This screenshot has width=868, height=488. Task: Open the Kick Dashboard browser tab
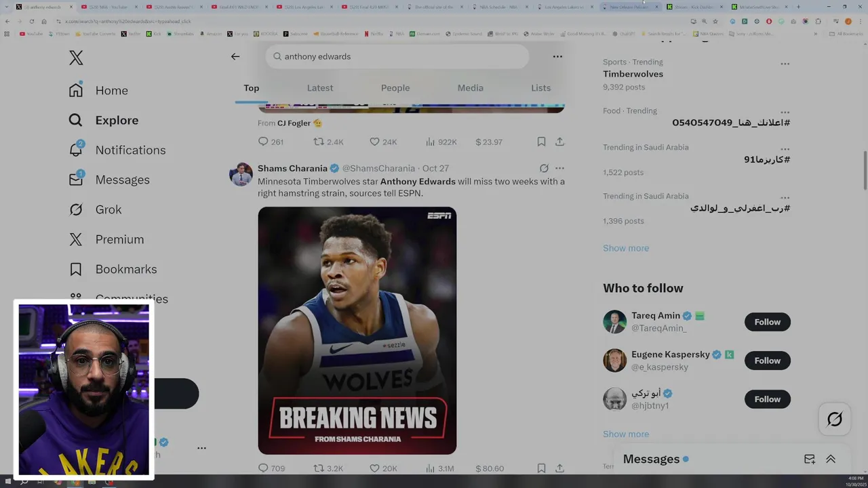(694, 7)
